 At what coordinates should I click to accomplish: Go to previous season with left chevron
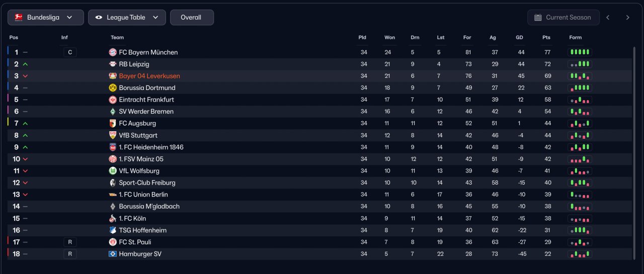(x=608, y=18)
